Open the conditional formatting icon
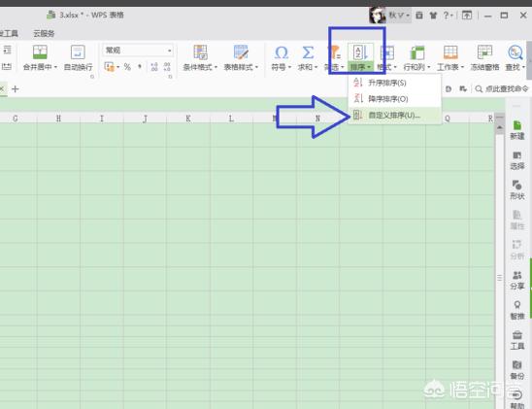This screenshot has width=532, height=409. [200, 52]
